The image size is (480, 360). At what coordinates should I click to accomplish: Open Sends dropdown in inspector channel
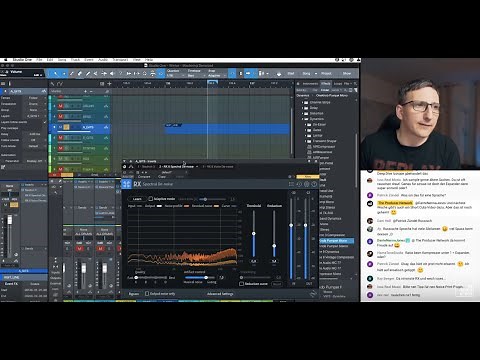[45, 249]
